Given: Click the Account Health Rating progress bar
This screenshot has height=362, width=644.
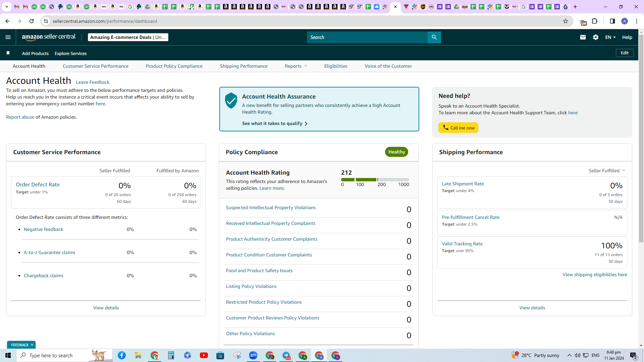Looking at the screenshot, I should point(375,180).
